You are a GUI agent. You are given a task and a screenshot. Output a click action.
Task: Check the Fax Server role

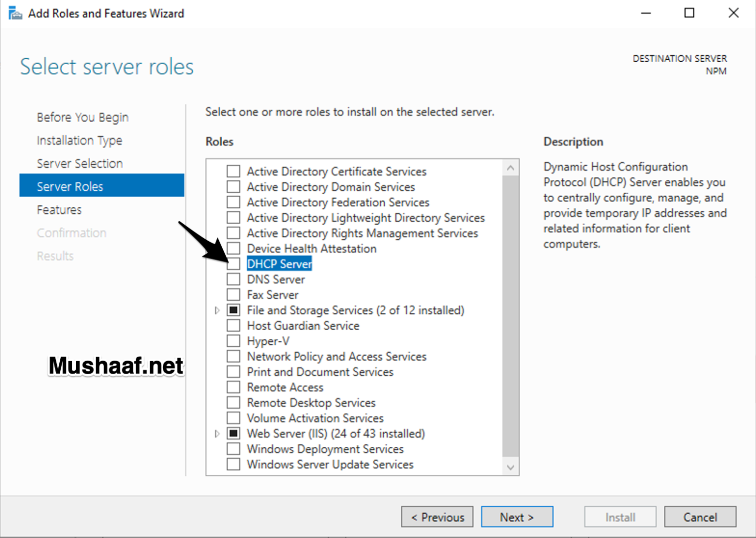tap(233, 294)
